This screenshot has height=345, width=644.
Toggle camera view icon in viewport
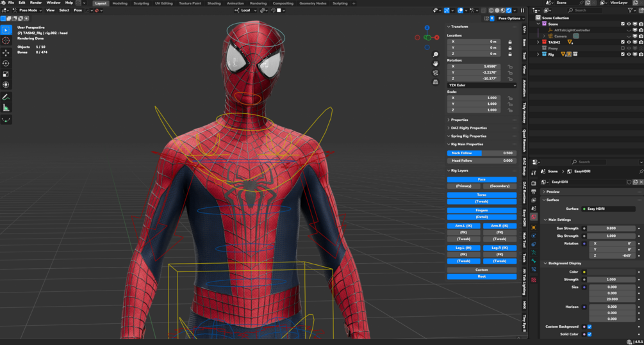coord(436,73)
